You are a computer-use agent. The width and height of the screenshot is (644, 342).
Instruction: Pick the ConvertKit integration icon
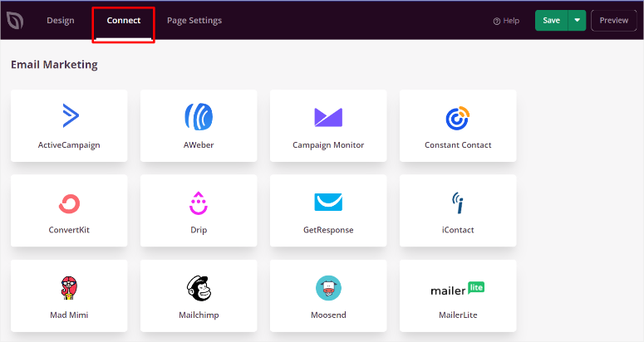(x=69, y=203)
